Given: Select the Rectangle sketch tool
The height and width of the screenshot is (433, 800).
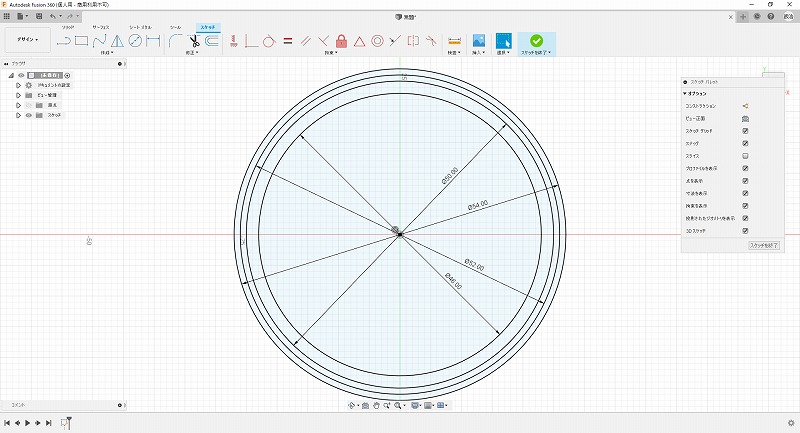Looking at the screenshot, I should click(82, 41).
